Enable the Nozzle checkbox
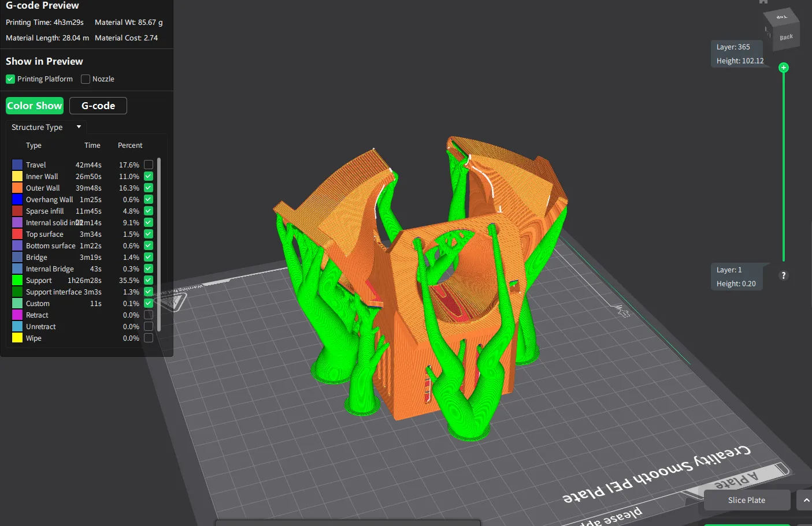Image resolution: width=812 pixels, height=526 pixels. [x=86, y=79]
